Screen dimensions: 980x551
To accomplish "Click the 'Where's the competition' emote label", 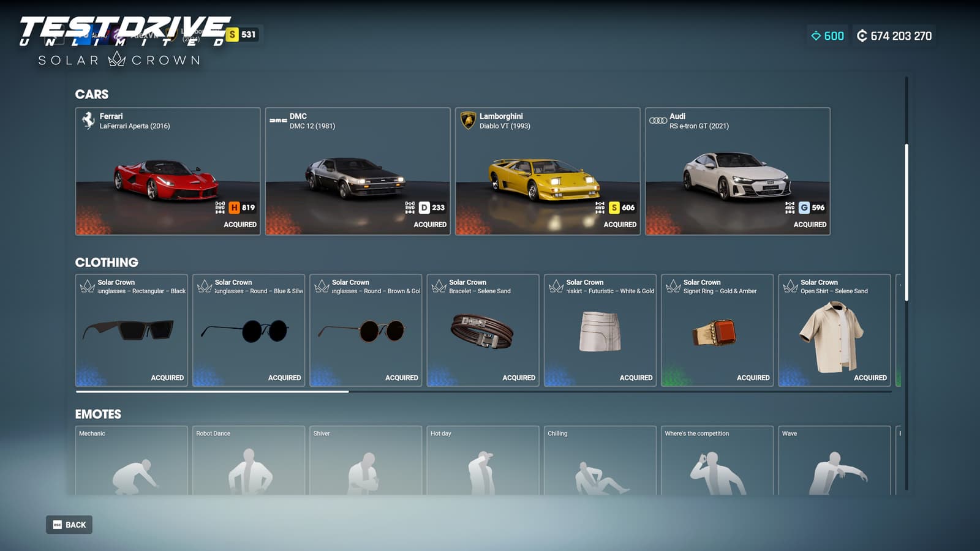I will 697,433.
